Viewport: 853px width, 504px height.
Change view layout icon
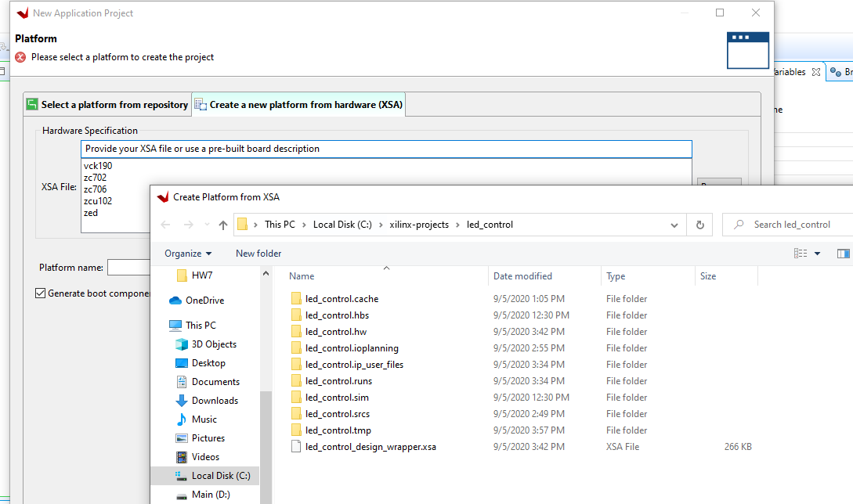801,254
